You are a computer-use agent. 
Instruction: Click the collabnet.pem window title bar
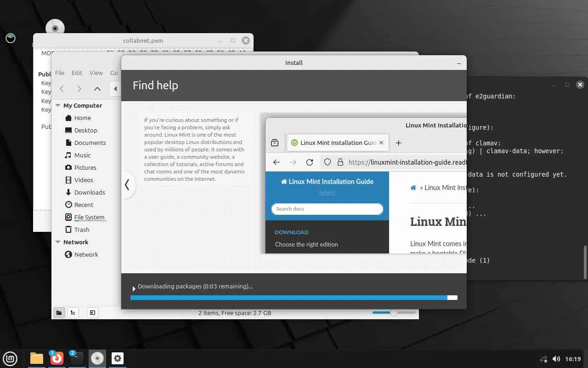(143, 40)
